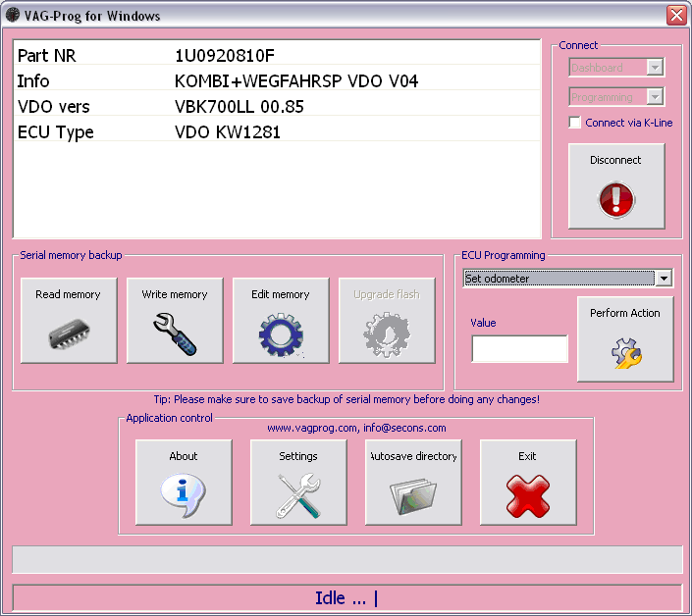Viewport: 692px width, 616px height.
Task: Click the Disconnect red alert icon
Action: pyautogui.click(x=616, y=199)
